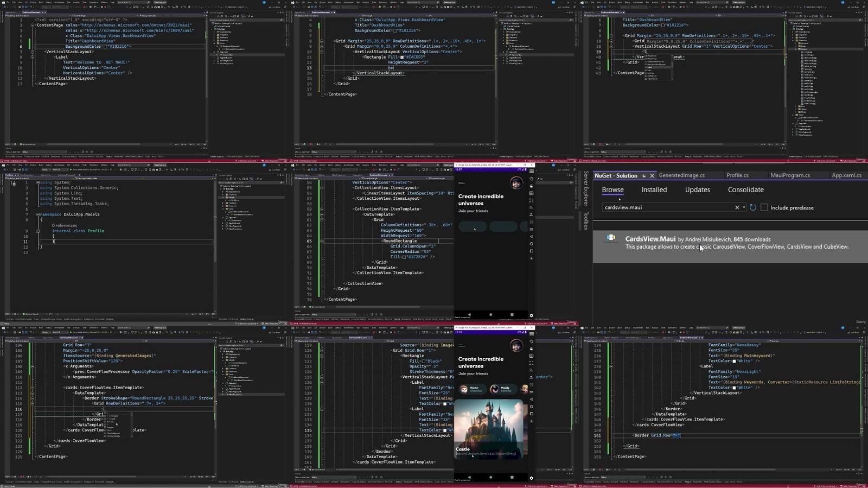Open settings gear of Castle emulator toolbar
868x488 pixels.
pos(531,478)
